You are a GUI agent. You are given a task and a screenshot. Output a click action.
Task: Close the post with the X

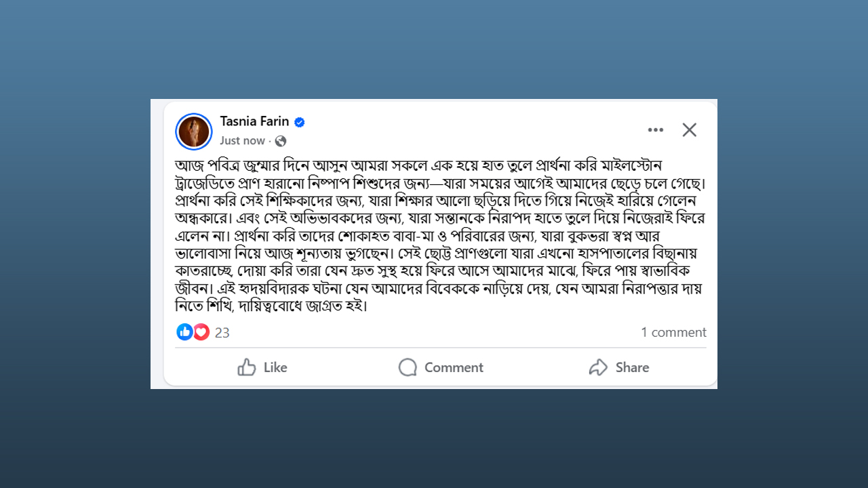(690, 130)
